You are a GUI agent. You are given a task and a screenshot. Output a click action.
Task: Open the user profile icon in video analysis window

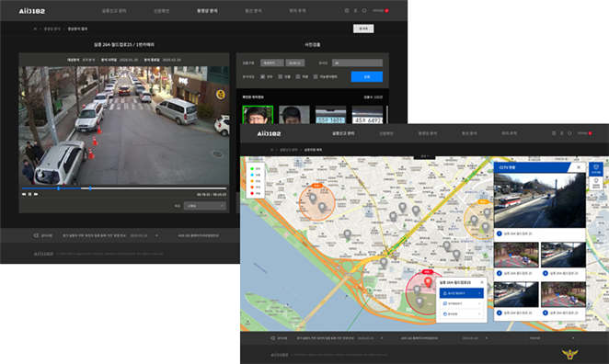(355, 11)
